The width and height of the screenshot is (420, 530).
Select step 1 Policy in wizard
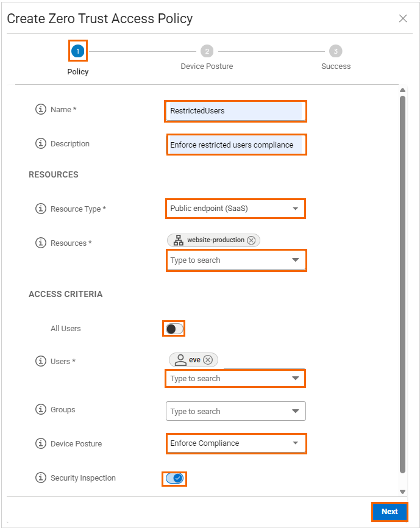tap(77, 52)
